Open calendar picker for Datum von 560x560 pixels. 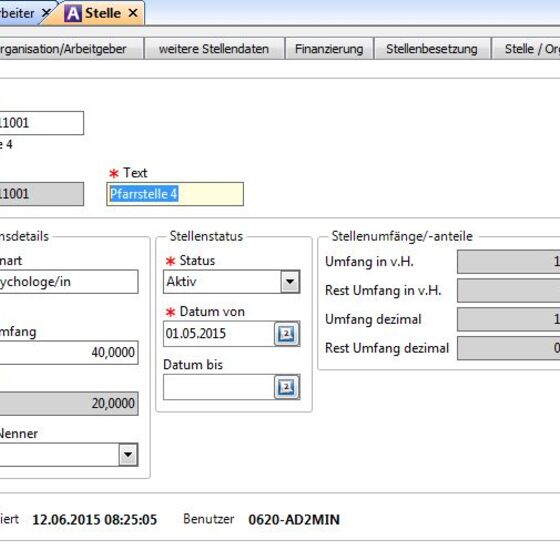pyautogui.click(x=286, y=334)
